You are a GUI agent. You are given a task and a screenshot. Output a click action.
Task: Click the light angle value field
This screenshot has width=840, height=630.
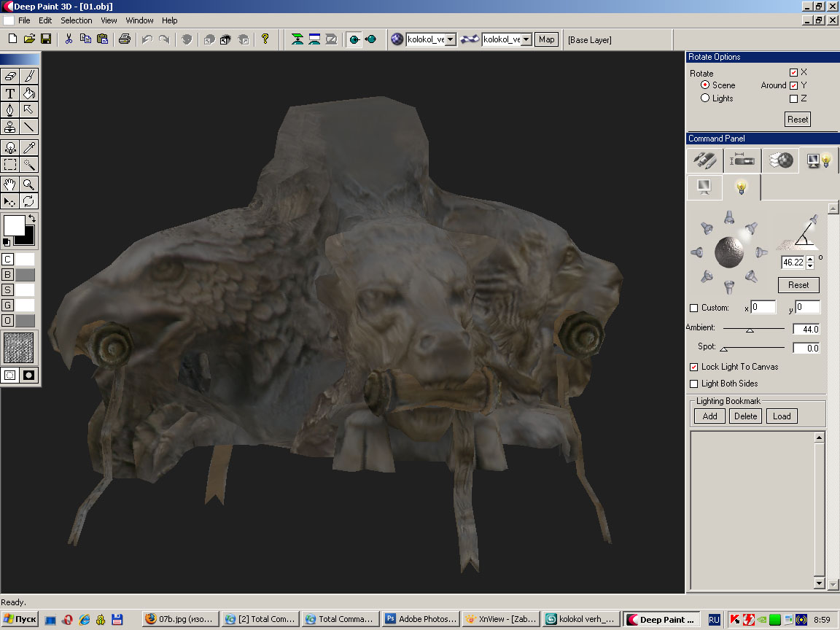(792, 262)
